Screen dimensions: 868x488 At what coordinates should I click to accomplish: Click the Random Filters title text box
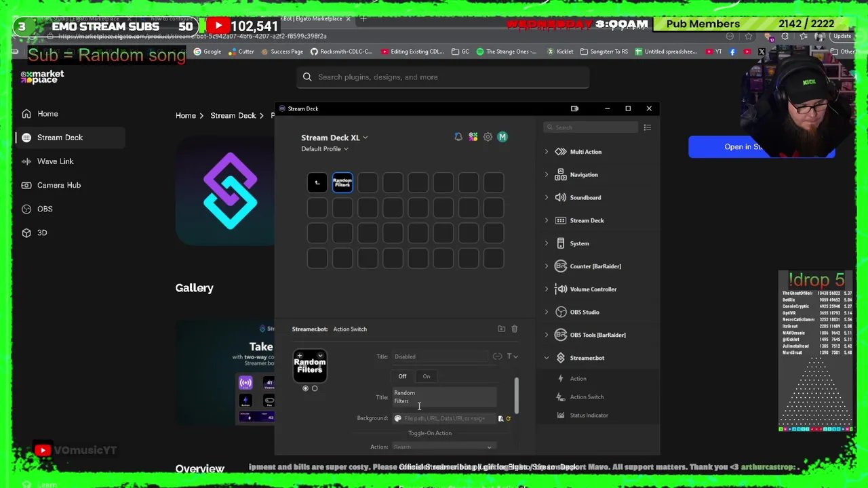tap(444, 397)
